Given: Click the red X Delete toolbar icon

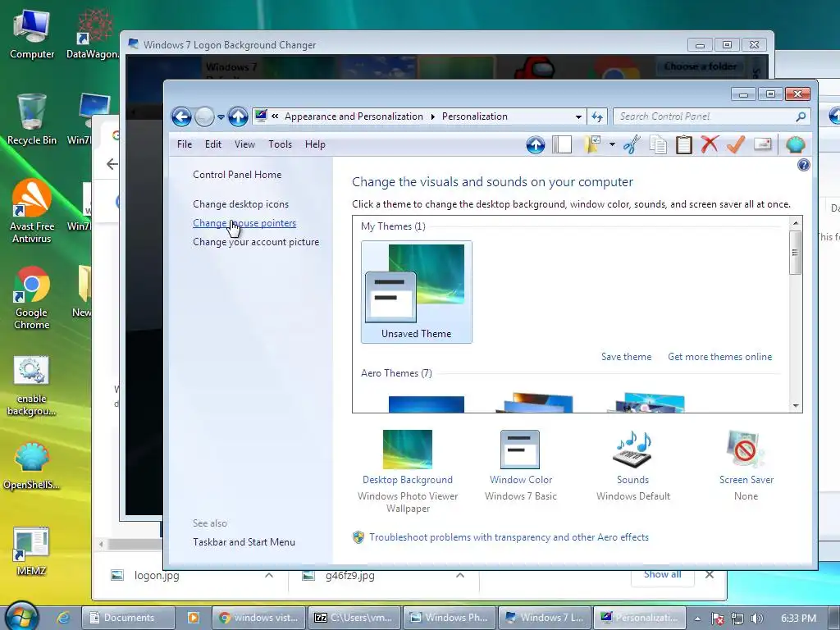Looking at the screenshot, I should (710, 144).
